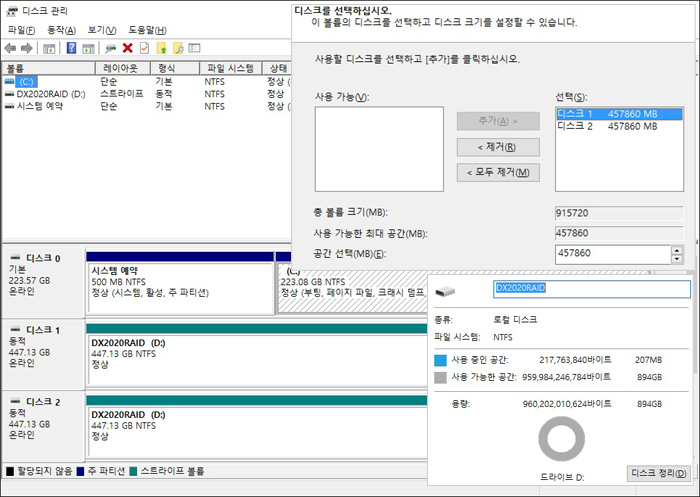This screenshot has height=497, width=700.
Task: Toggle the show/hide action pane icon
Action: click(88, 48)
